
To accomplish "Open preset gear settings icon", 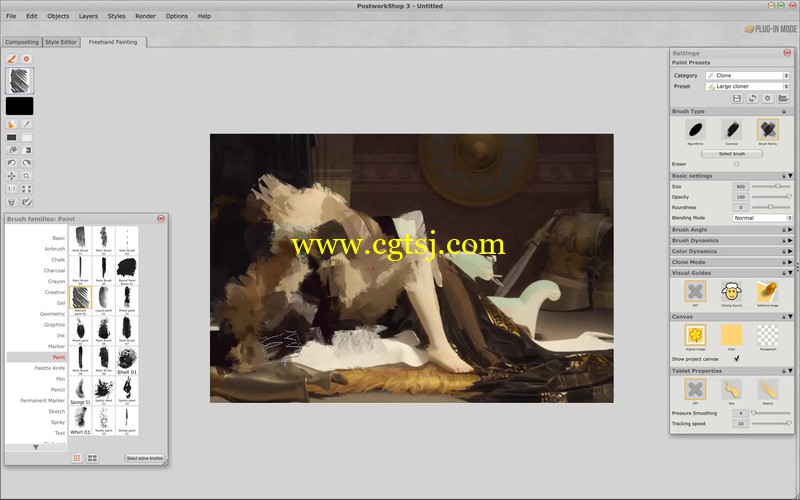I will [x=767, y=98].
